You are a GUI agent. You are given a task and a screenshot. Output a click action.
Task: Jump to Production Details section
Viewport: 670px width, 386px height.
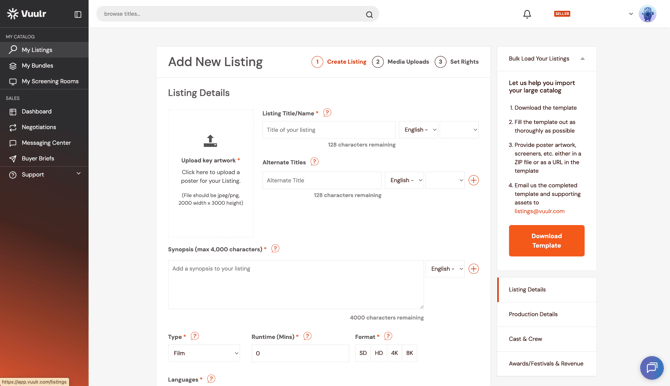(x=547, y=314)
